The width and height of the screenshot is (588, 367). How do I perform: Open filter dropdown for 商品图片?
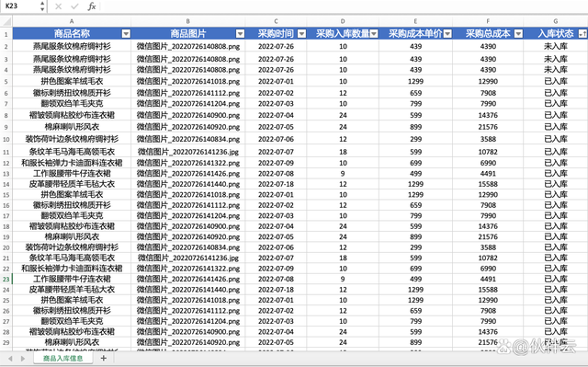click(x=240, y=34)
